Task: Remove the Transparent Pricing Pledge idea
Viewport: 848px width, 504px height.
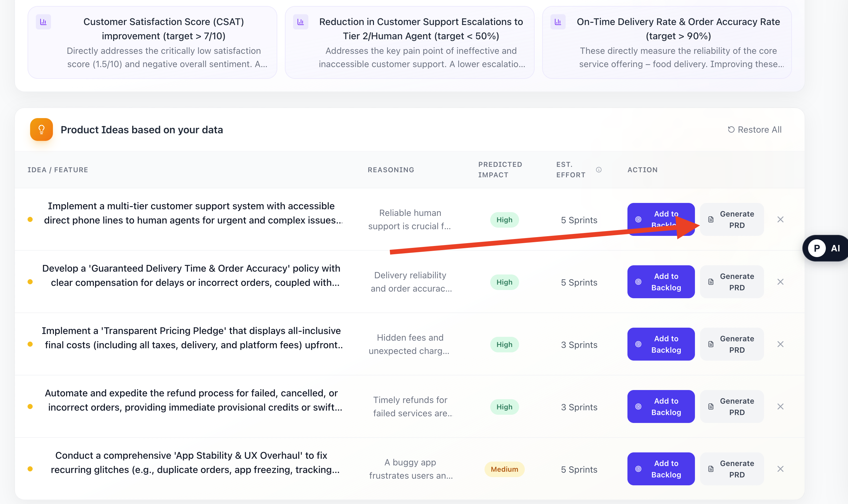Action: click(781, 344)
